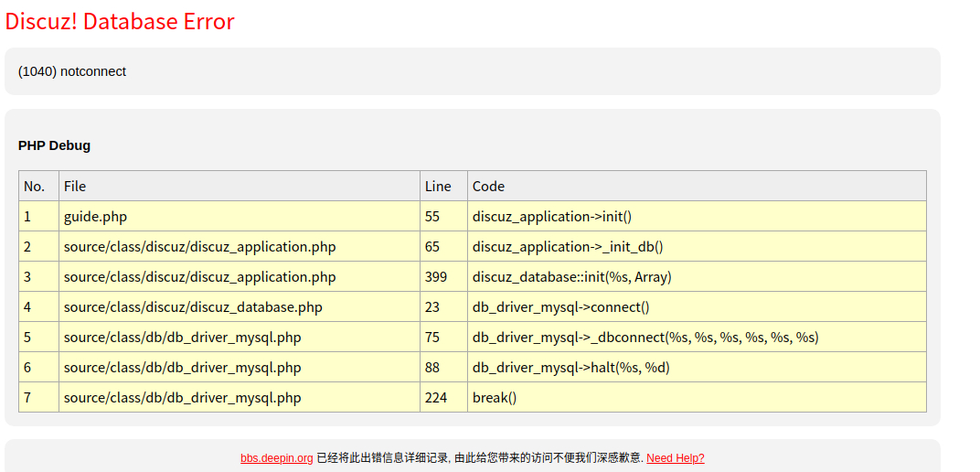The height and width of the screenshot is (472, 980).
Task: Click line number 399 cell
Action: pyautogui.click(x=443, y=276)
